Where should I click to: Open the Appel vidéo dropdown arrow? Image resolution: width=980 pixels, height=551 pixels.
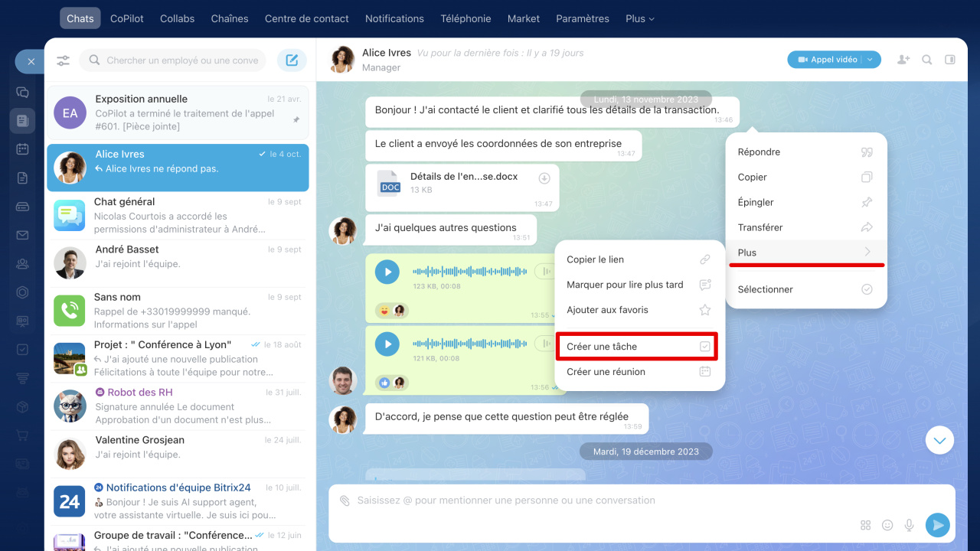coord(871,60)
